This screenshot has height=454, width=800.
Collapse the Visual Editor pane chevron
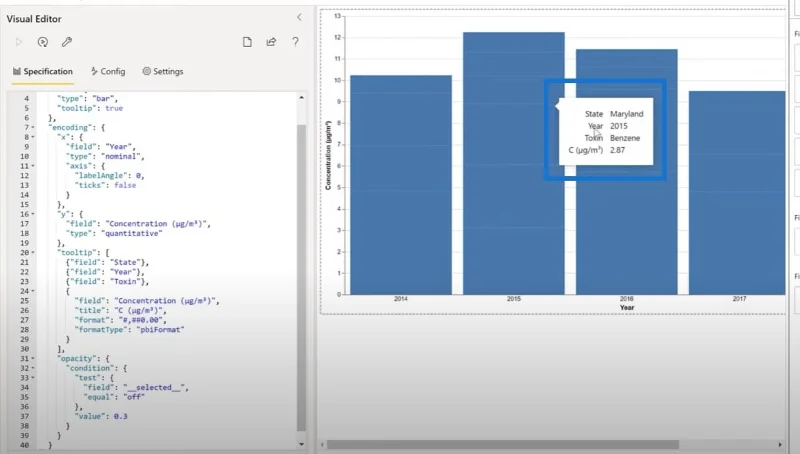299,17
